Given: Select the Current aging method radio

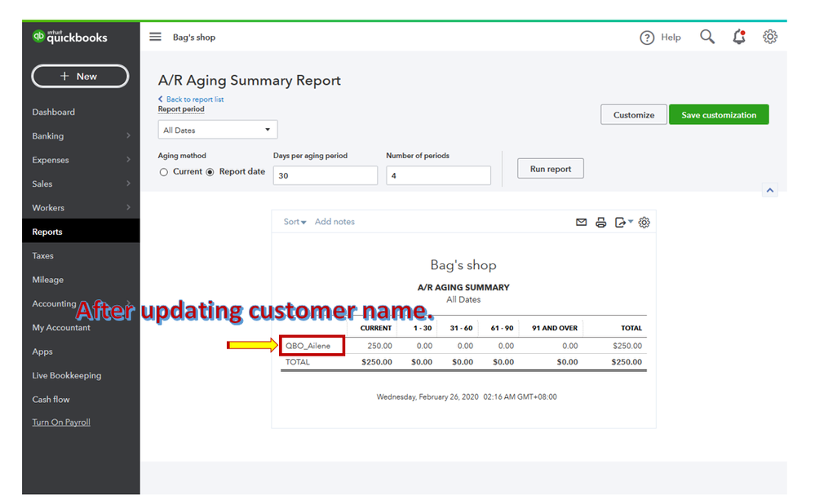Looking at the screenshot, I should pos(164,172).
